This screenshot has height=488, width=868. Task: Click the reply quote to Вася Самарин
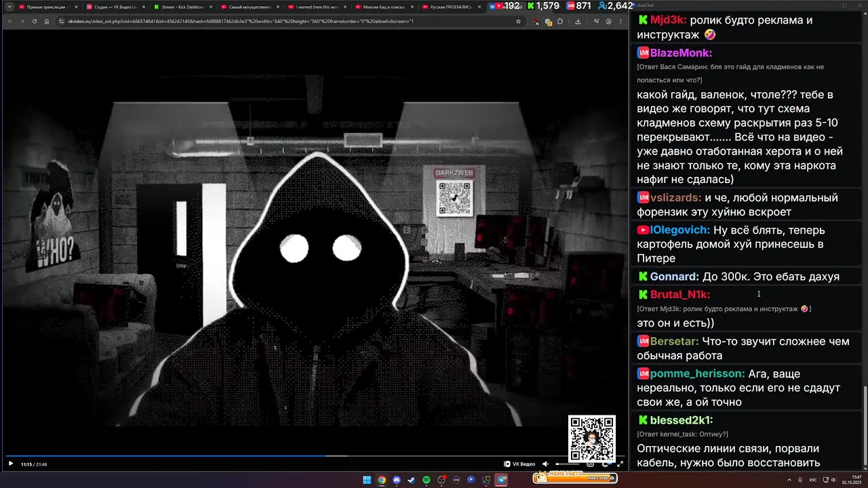(730, 73)
